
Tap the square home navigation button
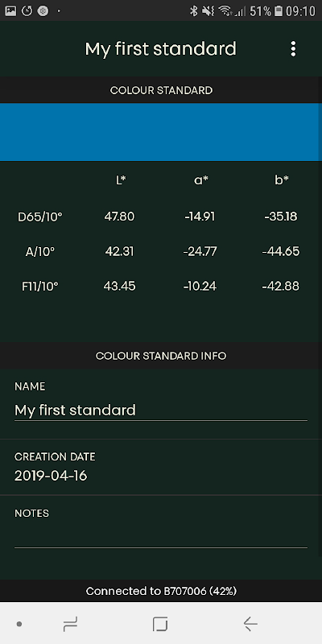[x=160, y=624]
